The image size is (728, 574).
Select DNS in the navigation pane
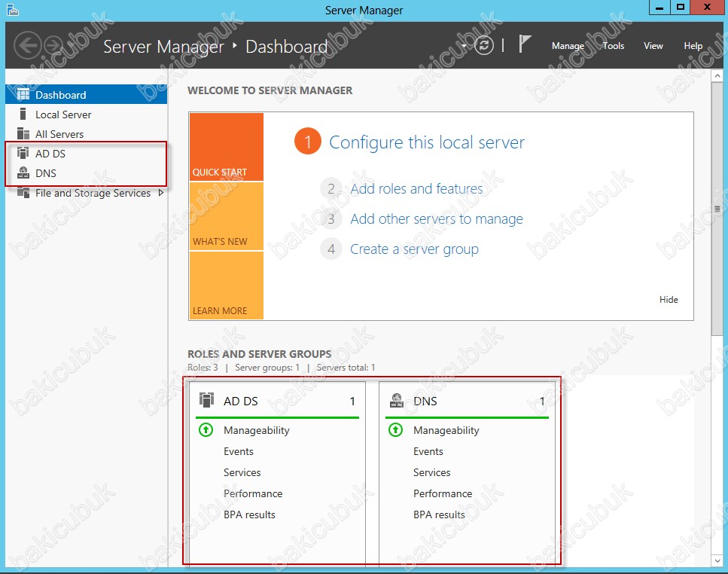87,173
